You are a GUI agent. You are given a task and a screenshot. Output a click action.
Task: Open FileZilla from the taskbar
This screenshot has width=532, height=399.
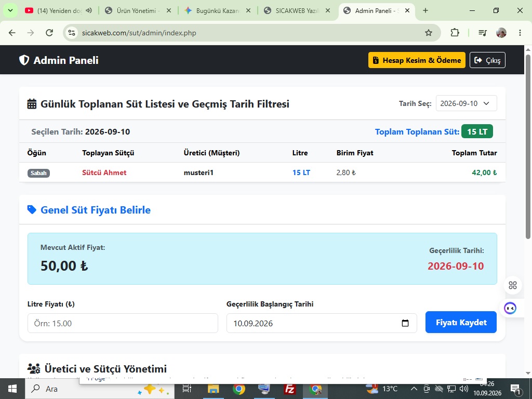pyautogui.click(x=290, y=389)
